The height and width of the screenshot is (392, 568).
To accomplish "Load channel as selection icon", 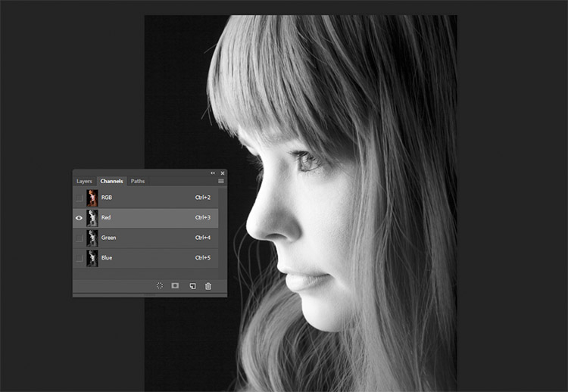I will point(159,285).
